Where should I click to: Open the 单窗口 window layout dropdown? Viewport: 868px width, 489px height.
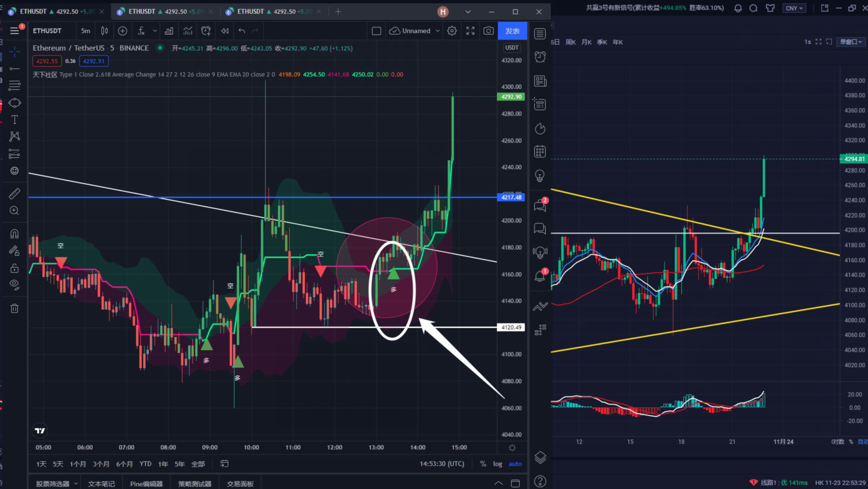pyautogui.click(x=851, y=42)
